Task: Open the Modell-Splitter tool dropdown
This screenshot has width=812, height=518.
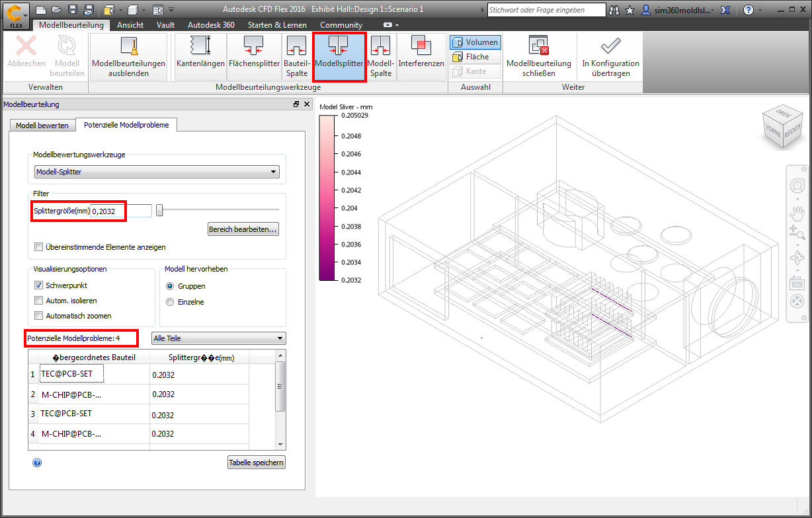Action: pyautogui.click(x=157, y=172)
